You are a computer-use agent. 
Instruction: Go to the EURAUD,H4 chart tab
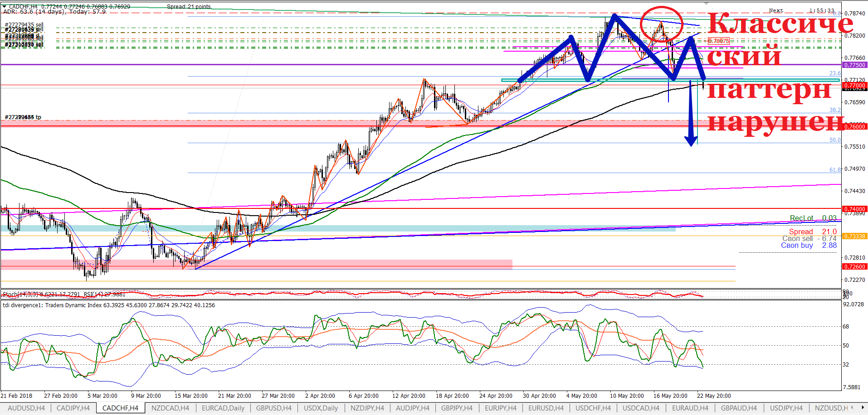point(690,408)
